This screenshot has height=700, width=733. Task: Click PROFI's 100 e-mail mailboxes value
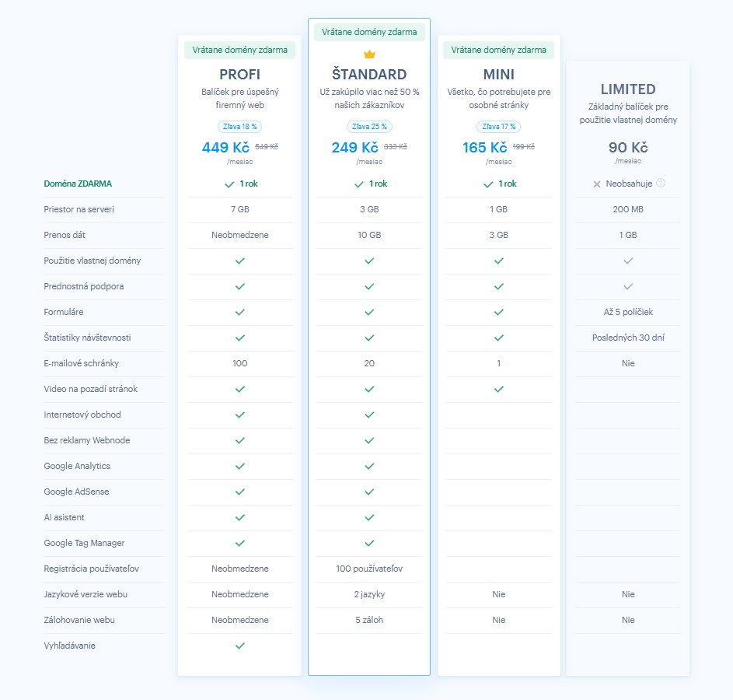coord(240,363)
